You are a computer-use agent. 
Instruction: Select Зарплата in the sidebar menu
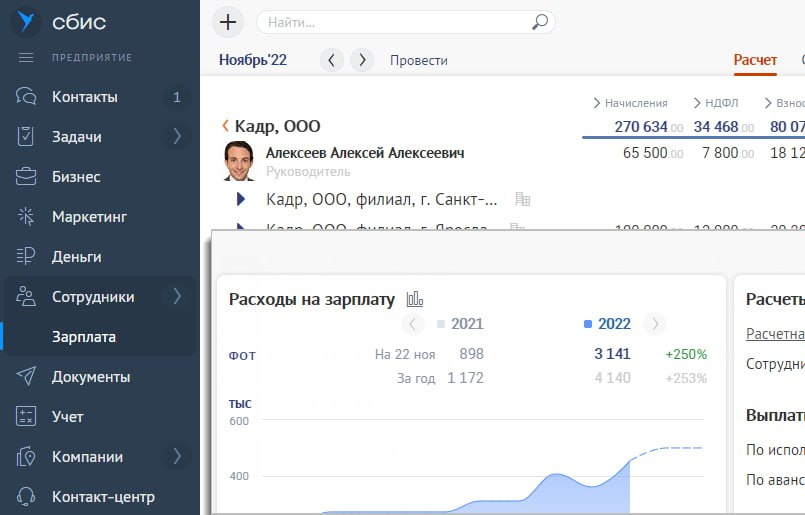click(84, 337)
